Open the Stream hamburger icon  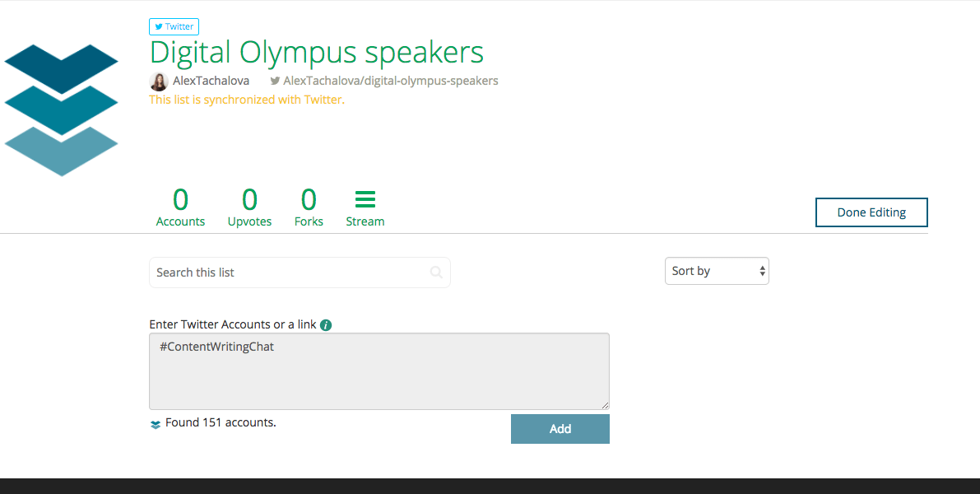365,199
